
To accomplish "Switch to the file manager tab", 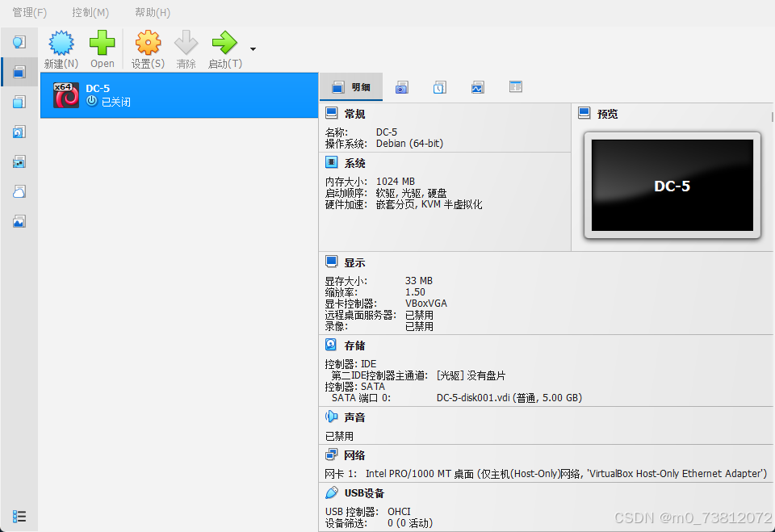I will [x=516, y=87].
